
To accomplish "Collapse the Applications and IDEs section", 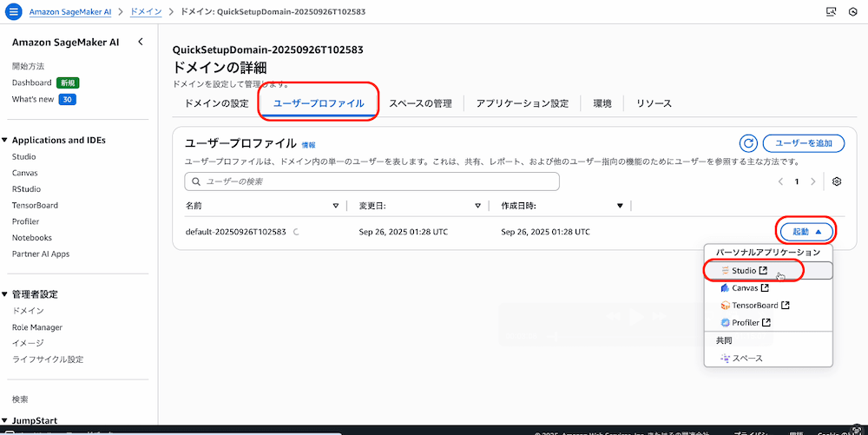I will (x=4, y=140).
